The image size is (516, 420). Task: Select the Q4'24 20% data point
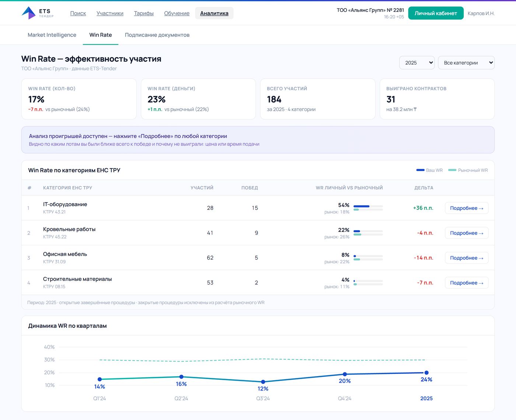pos(345,374)
